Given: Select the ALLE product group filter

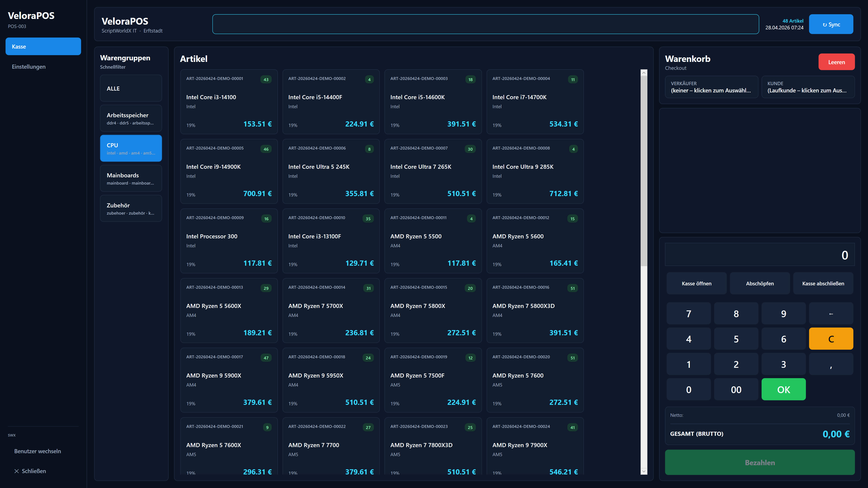Looking at the screenshot, I should tap(131, 88).
